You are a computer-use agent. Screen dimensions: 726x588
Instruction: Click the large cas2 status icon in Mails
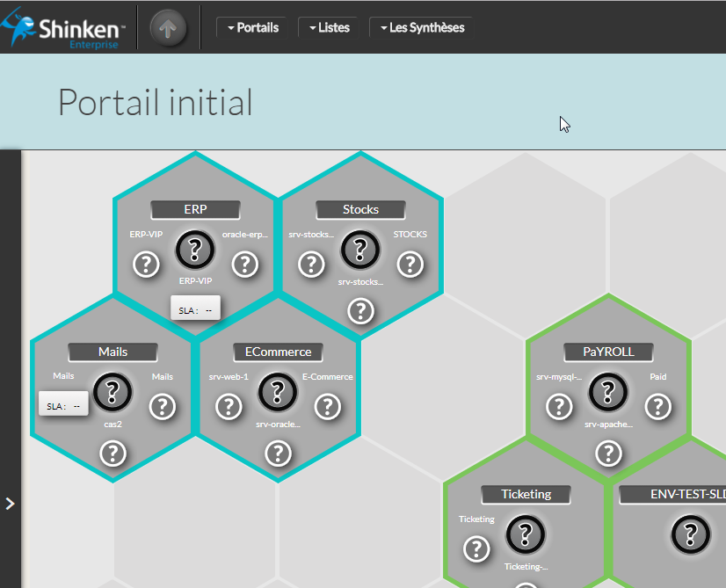point(113,393)
